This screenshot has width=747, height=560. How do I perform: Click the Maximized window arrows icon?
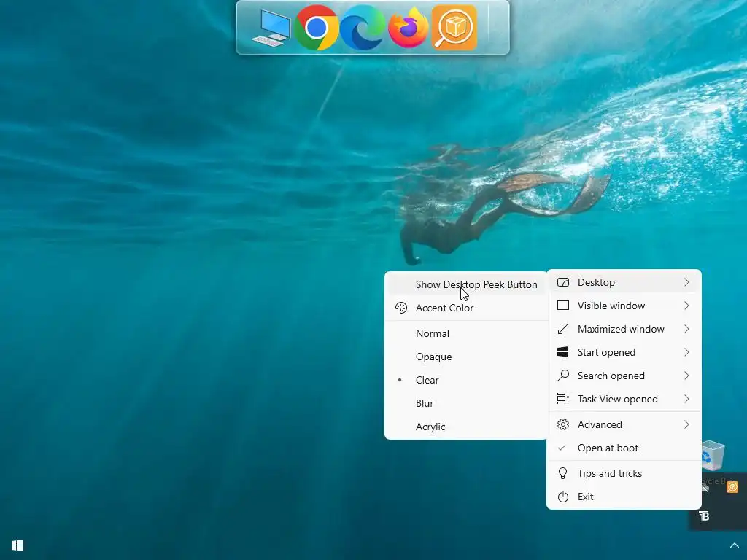(563, 329)
